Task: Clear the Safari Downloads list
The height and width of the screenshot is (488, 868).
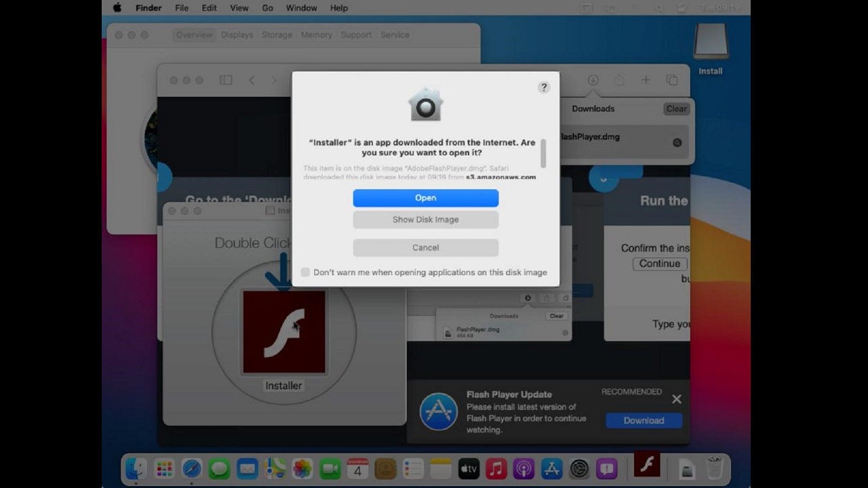Action: [x=676, y=108]
